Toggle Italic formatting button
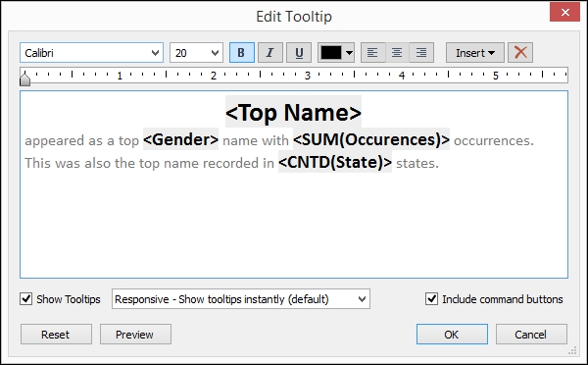The width and height of the screenshot is (588, 365). tap(270, 53)
